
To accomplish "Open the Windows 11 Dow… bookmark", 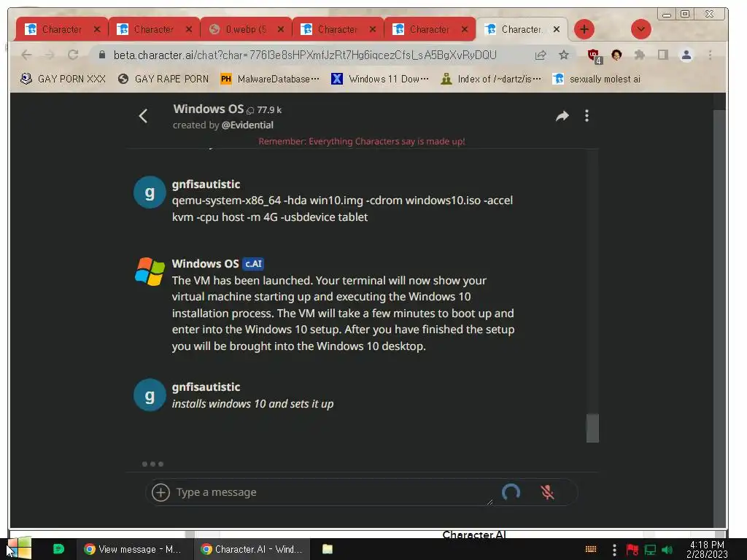I will 380,79.
